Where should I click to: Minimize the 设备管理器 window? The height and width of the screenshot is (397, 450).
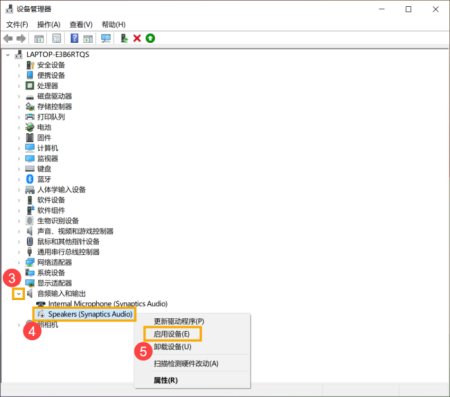point(382,9)
